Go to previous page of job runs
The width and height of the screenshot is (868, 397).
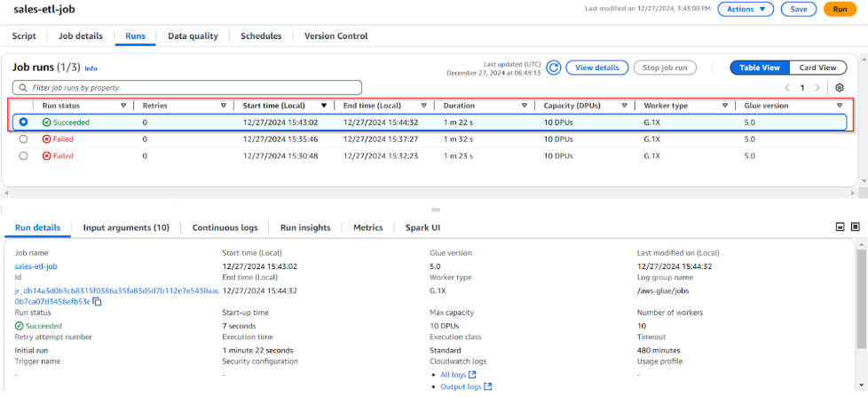tap(786, 88)
